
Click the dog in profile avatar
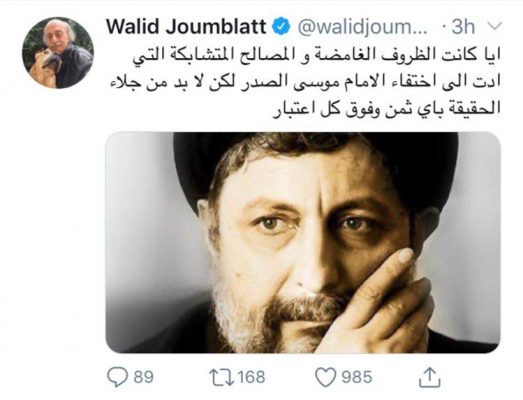pyautogui.click(x=45, y=67)
